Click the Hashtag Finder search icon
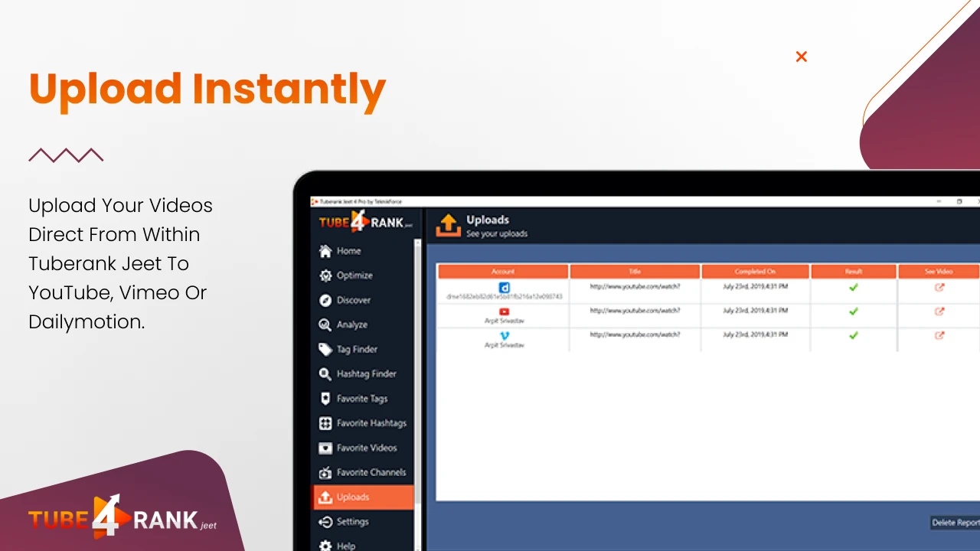 pyautogui.click(x=325, y=374)
